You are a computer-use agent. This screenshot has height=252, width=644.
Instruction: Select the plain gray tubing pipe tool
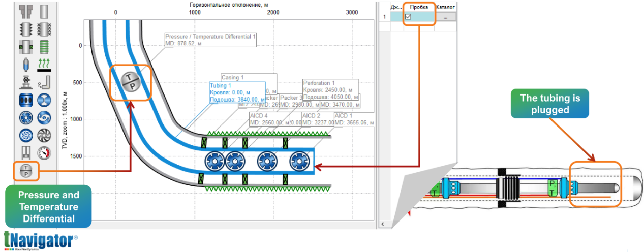(x=45, y=11)
